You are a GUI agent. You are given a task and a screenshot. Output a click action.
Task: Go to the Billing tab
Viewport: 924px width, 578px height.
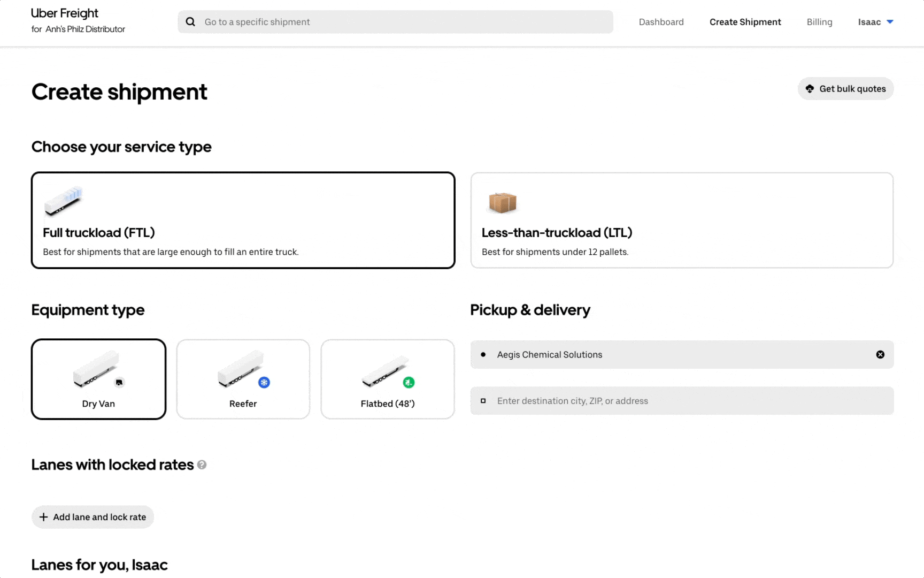click(x=819, y=22)
